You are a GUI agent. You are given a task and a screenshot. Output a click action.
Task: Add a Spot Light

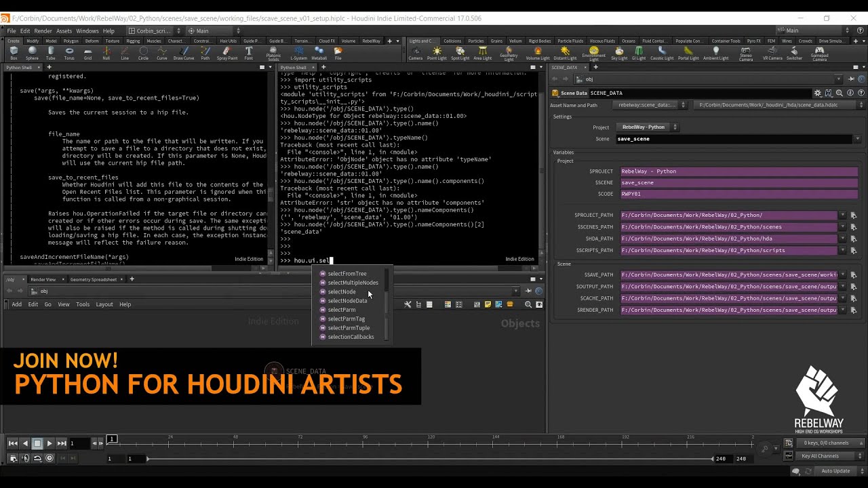[x=460, y=53]
